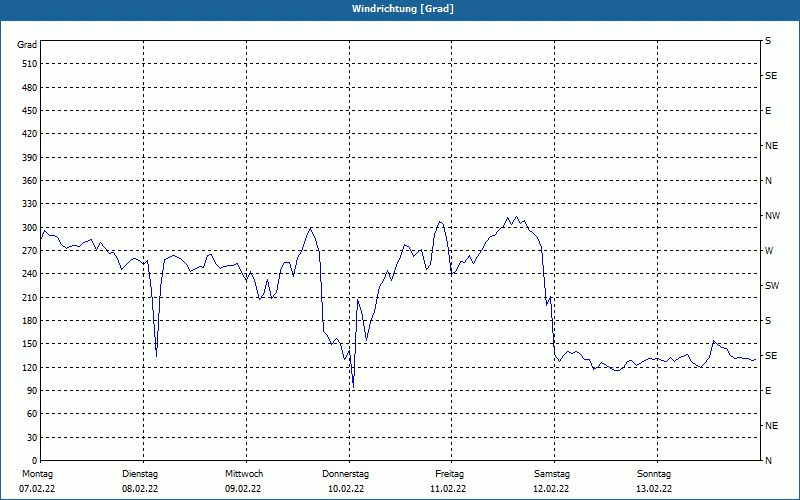Select the date 10.02.22
This screenshot has width=800, height=500.
pos(346,489)
